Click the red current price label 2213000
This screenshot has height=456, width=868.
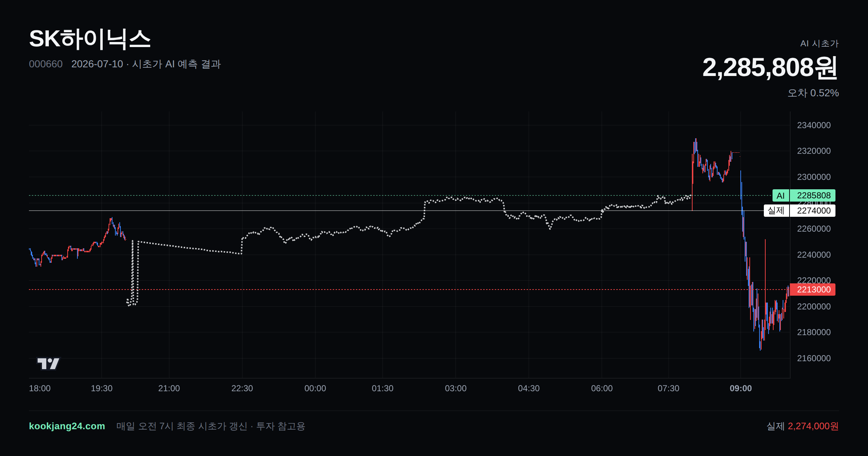coord(812,290)
